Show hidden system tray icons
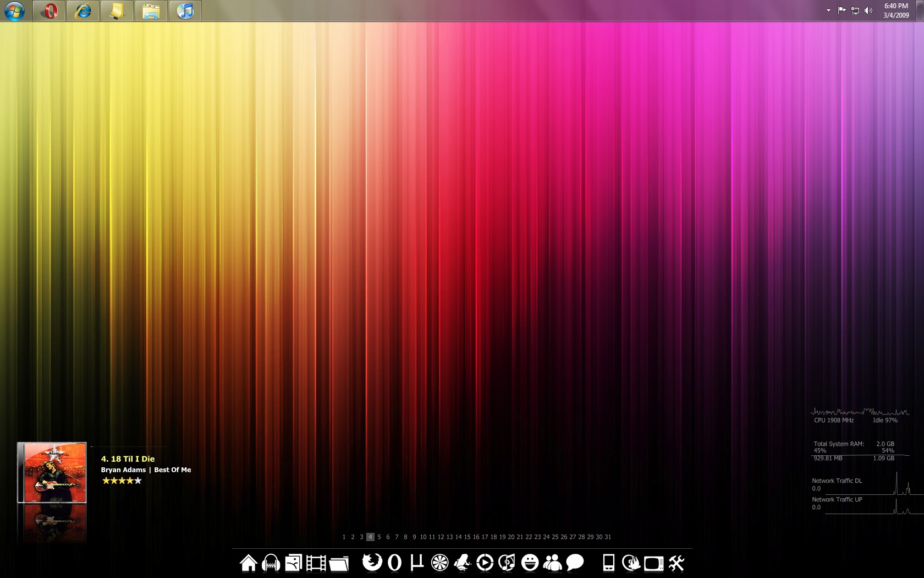Image resolution: width=924 pixels, height=578 pixels. (828, 10)
